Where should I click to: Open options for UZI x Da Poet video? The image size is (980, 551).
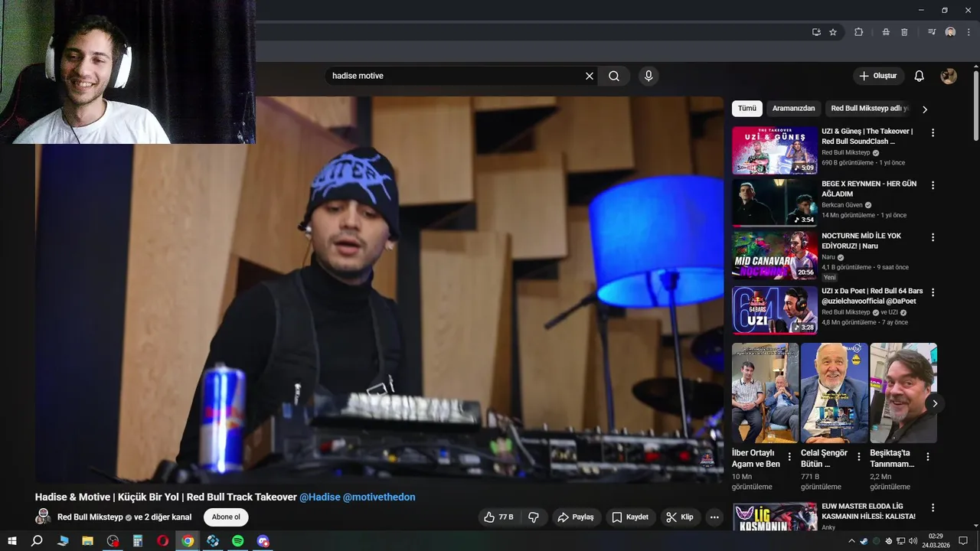coord(933,292)
